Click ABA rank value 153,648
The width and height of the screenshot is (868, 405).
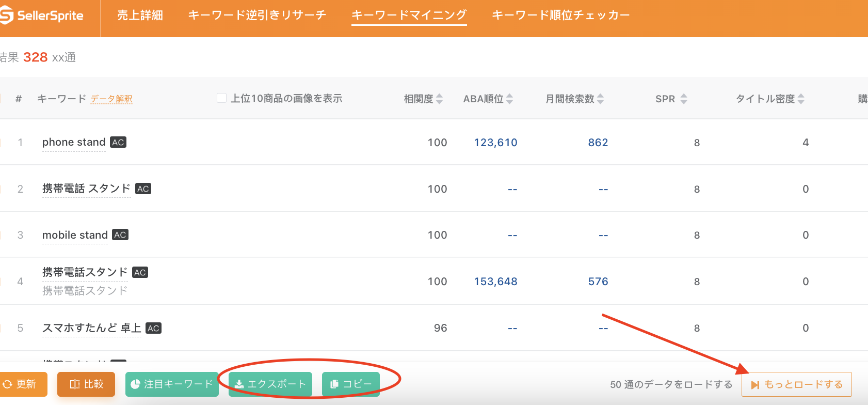[495, 282]
